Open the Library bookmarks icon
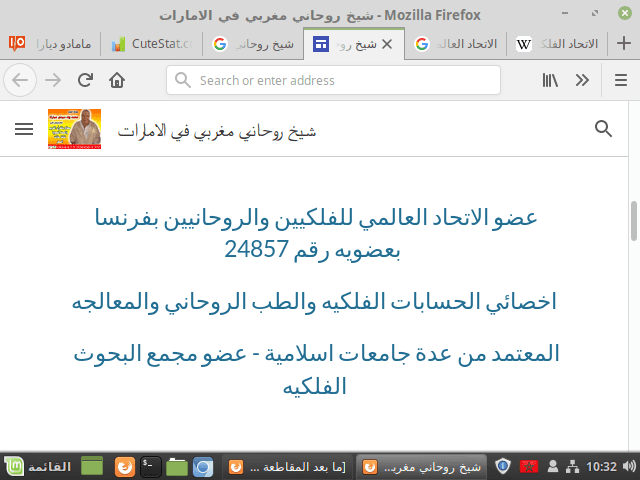Viewport: 640px width, 480px height. tap(550, 80)
